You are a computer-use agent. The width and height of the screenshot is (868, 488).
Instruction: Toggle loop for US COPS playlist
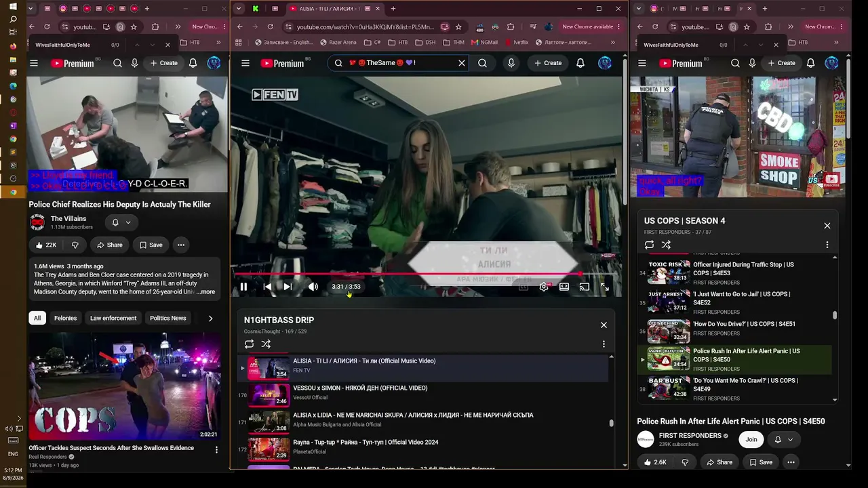point(649,245)
